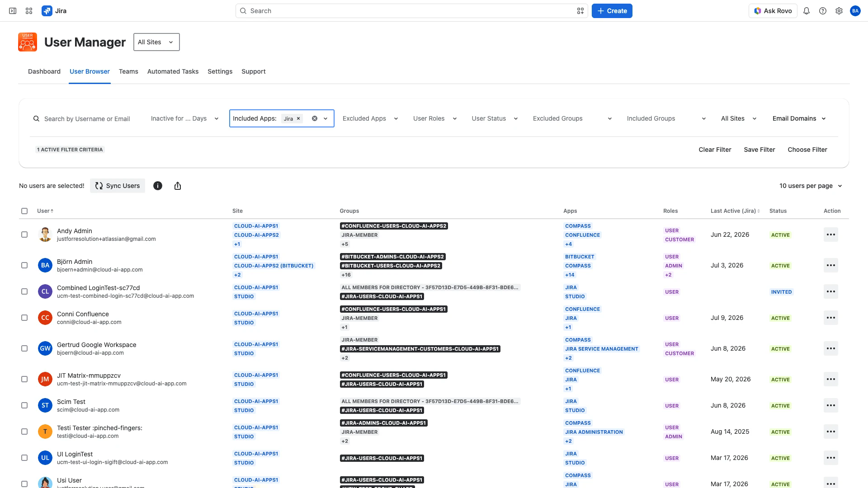Switch to the Teams tab

pyautogui.click(x=128, y=71)
